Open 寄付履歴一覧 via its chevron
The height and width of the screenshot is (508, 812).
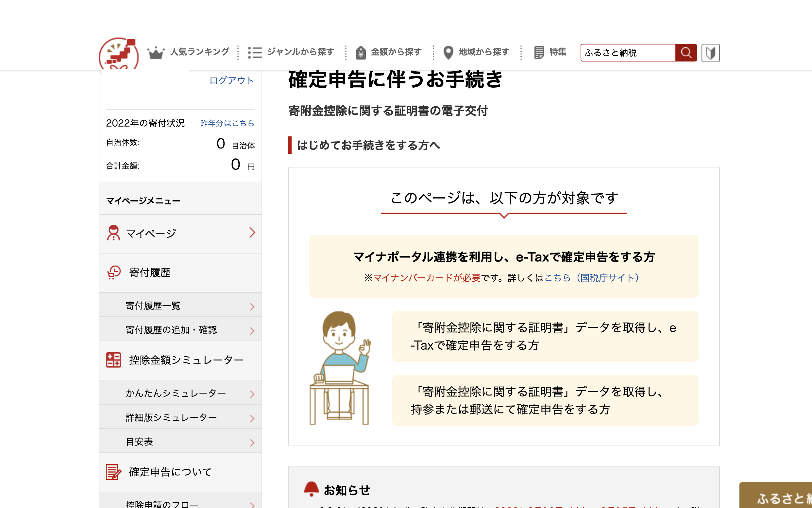[x=252, y=306]
